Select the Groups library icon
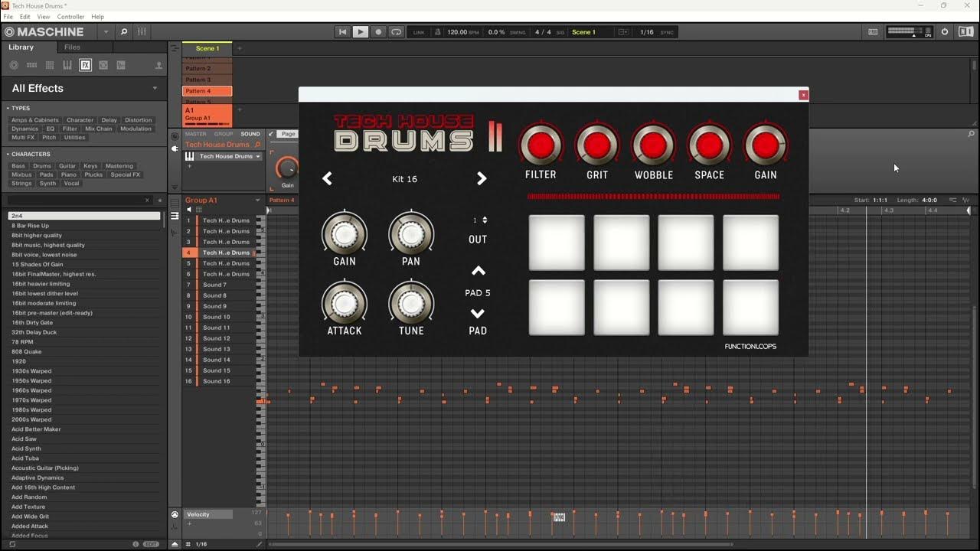This screenshot has width=980, height=551. coord(31,66)
